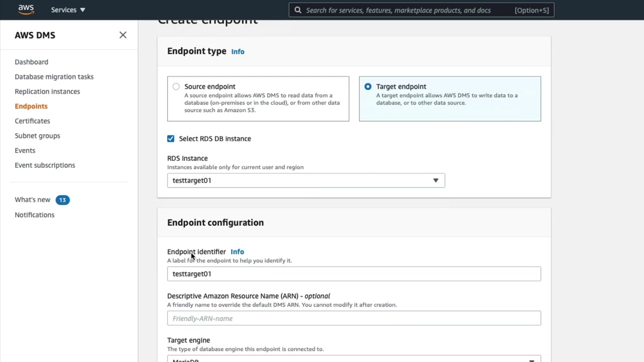Select the Target endpoint radio button
Screen dimensions: 644x362
tap(368, 87)
